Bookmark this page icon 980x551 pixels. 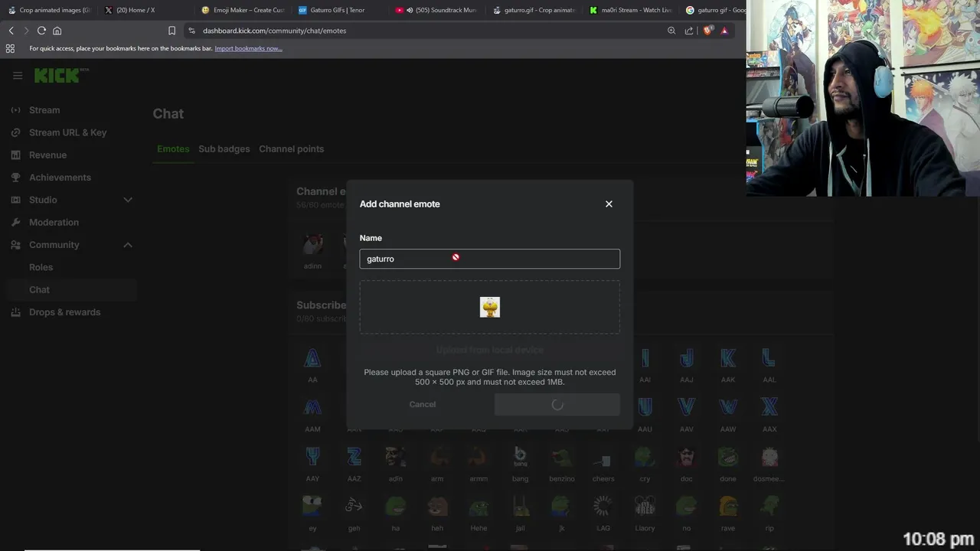pos(171,31)
